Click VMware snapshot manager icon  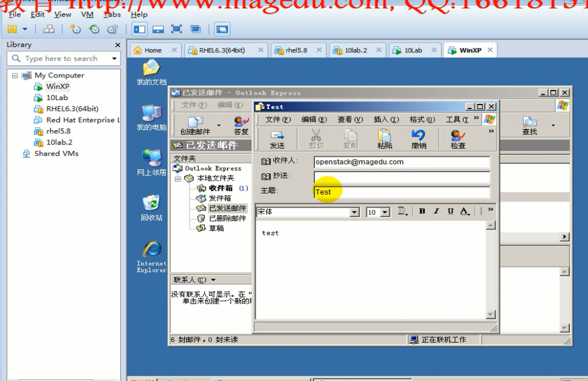pyautogui.click(x=112, y=29)
